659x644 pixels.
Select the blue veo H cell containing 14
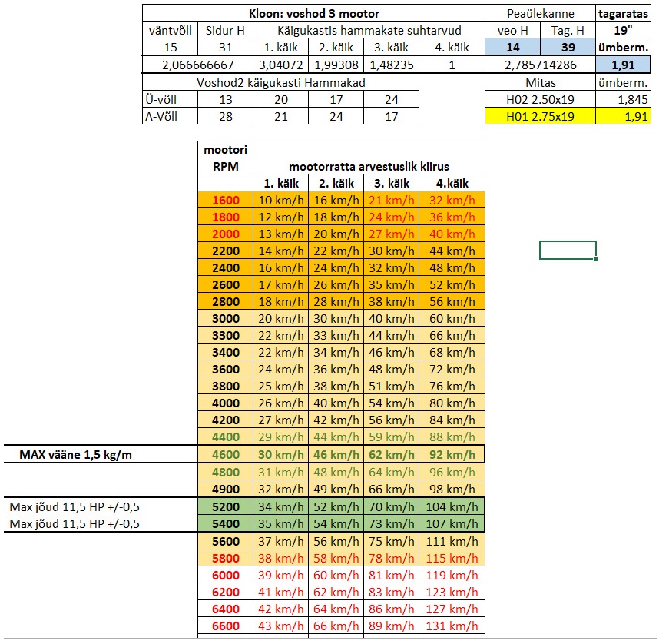click(x=512, y=48)
